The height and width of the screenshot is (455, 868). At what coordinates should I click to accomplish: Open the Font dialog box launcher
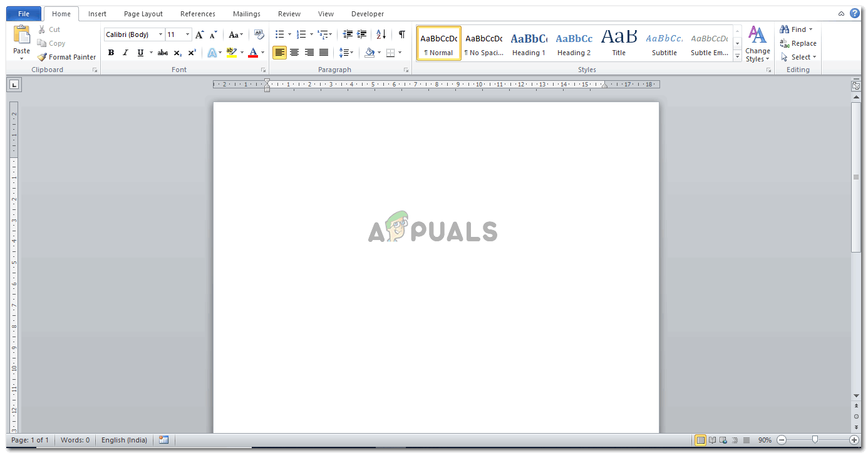(x=263, y=70)
